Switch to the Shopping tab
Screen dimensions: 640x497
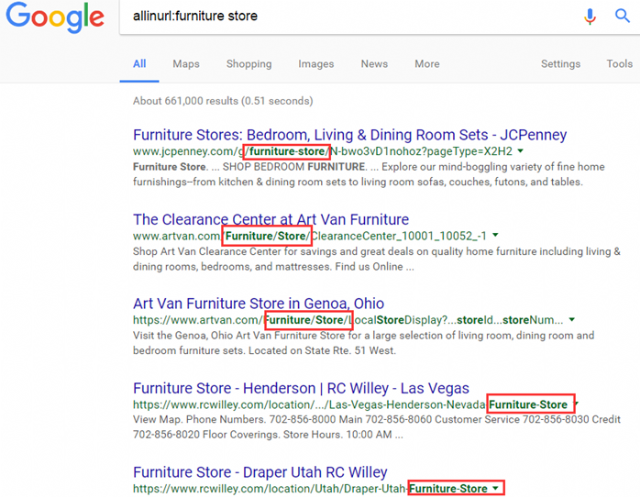(x=249, y=64)
